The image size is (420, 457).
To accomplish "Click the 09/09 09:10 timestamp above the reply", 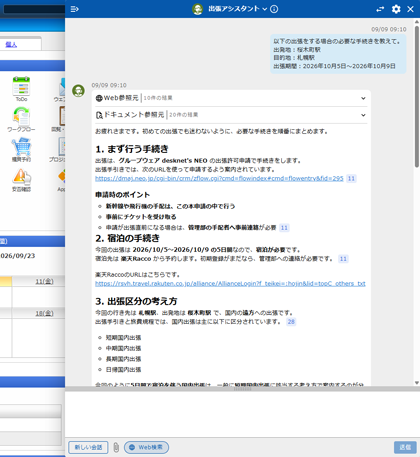I will [109, 85].
